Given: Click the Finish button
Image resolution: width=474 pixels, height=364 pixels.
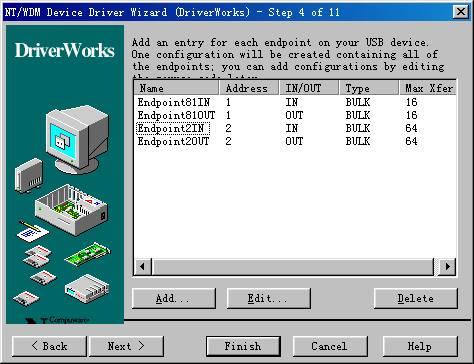Looking at the screenshot, I should point(243,346).
